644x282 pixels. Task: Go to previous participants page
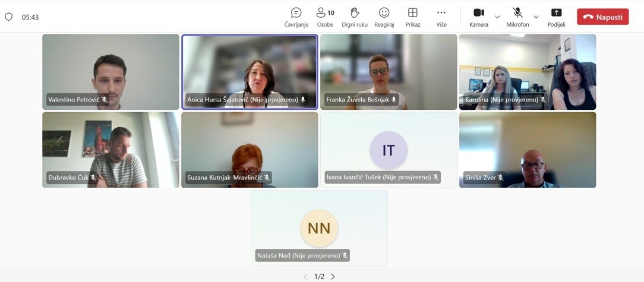click(306, 277)
